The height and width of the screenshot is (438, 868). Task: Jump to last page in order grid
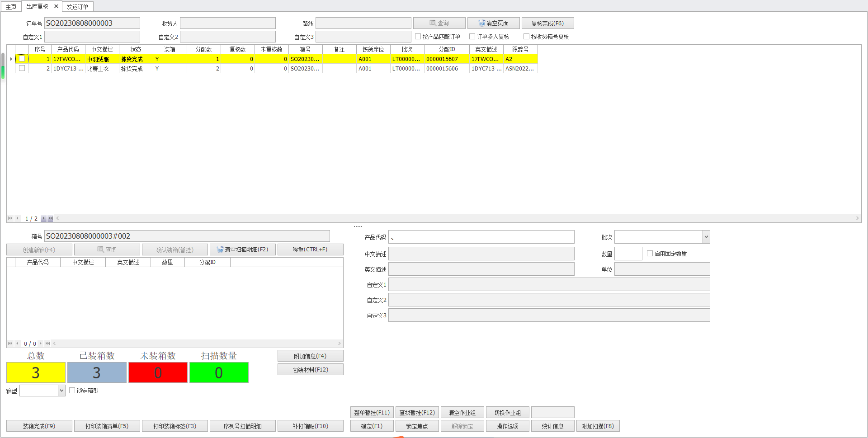tap(51, 218)
